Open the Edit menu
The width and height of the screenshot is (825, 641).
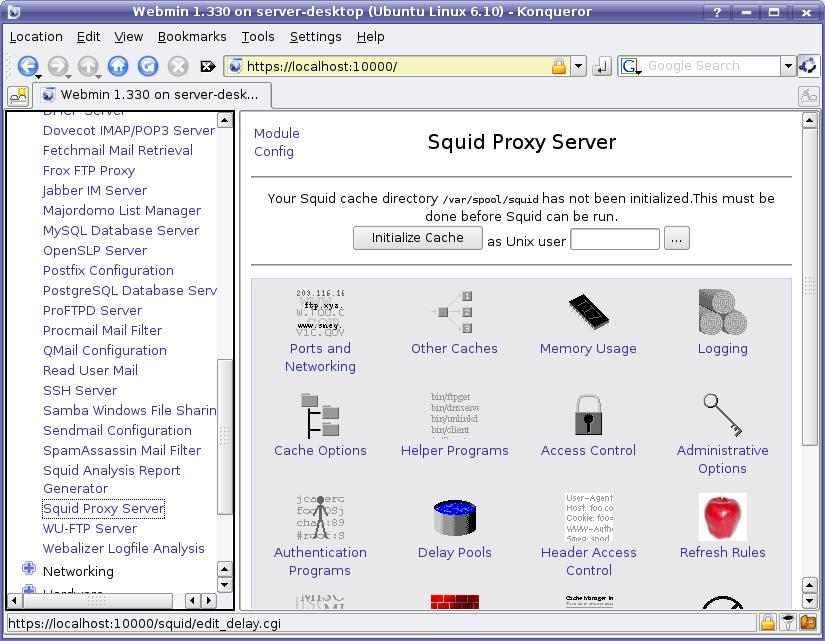pos(88,37)
